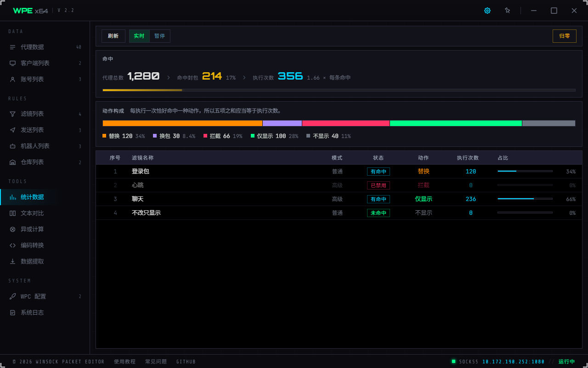Click the red 拦截 segment of action bar
Screen dimensions: 588x368
pos(346,123)
